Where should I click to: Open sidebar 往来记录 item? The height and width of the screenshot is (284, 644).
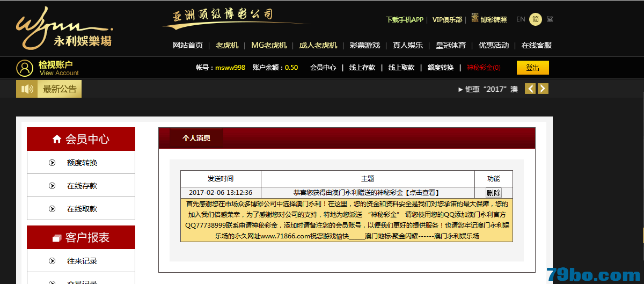click(x=82, y=261)
